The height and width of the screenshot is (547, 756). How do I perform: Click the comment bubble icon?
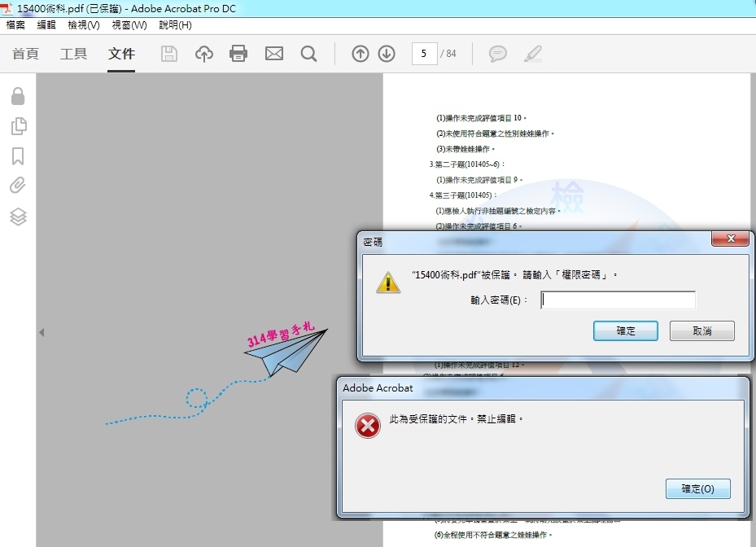point(497,54)
